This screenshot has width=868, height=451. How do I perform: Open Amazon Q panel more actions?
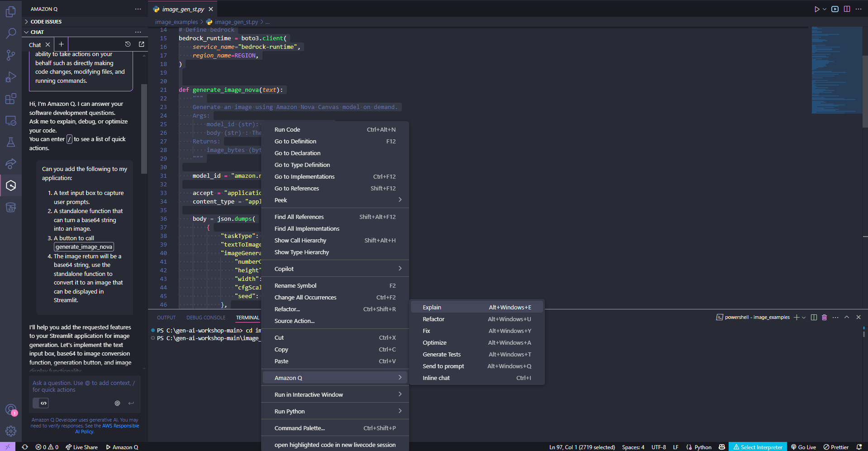pos(138,9)
